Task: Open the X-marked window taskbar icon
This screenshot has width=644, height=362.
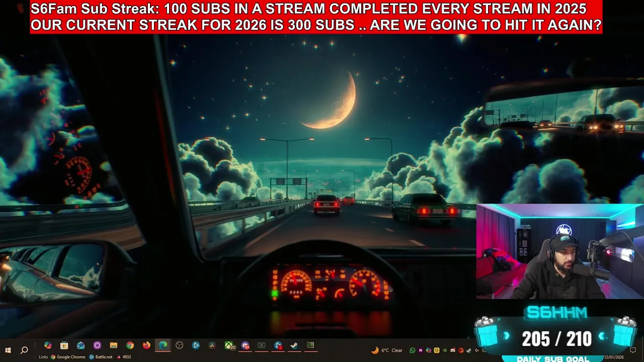Action: (x=262, y=345)
